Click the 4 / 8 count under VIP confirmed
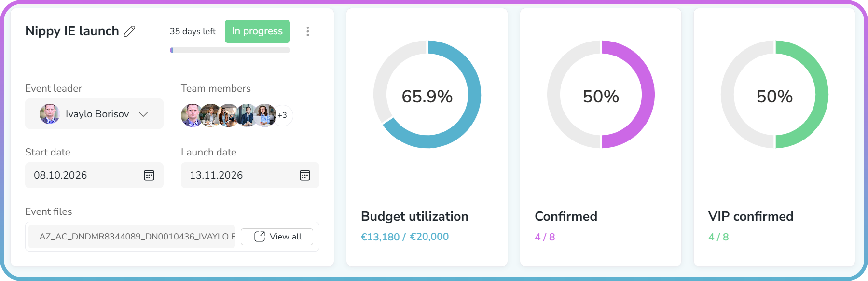The image size is (868, 281). [x=718, y=237]
